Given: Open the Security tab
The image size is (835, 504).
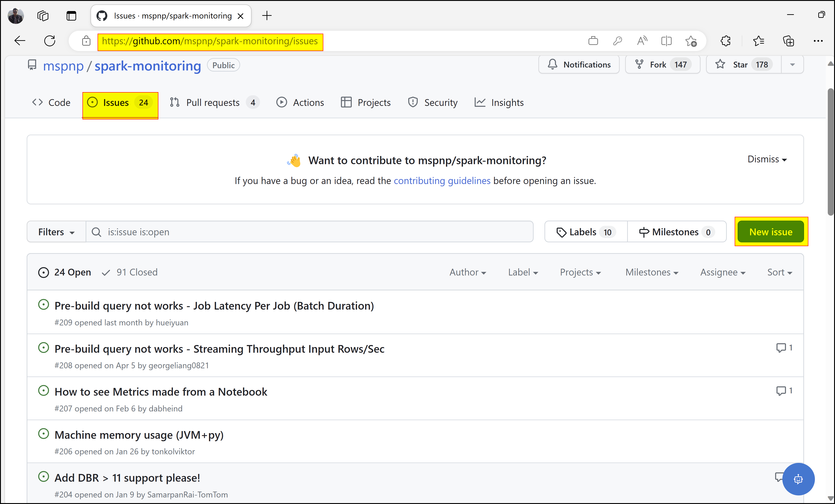Looking at the screenshot, I should tap(432, 102).
